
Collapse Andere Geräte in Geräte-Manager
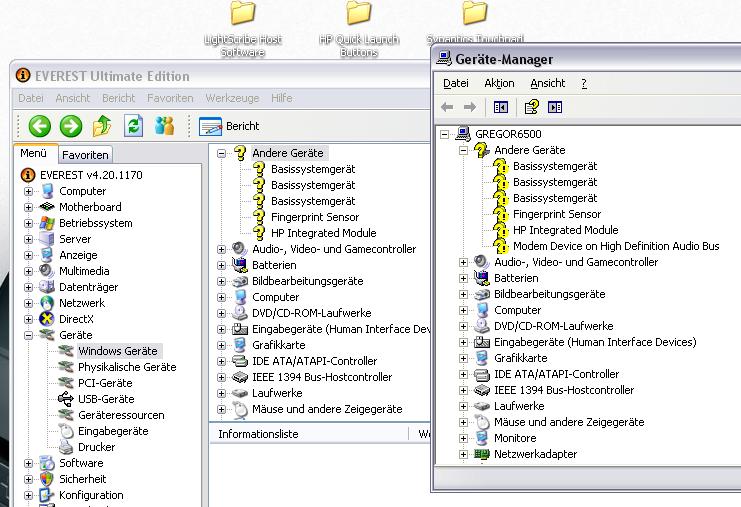coord(463,150)
